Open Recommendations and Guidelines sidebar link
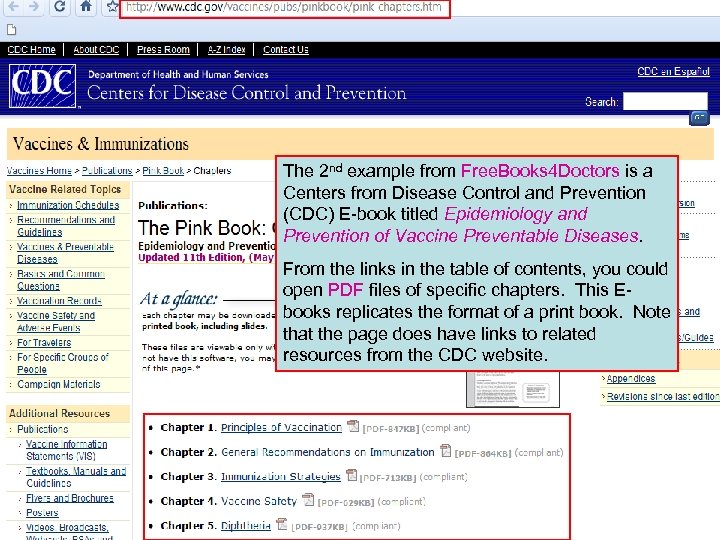720x540 pixels. (66, 226)
